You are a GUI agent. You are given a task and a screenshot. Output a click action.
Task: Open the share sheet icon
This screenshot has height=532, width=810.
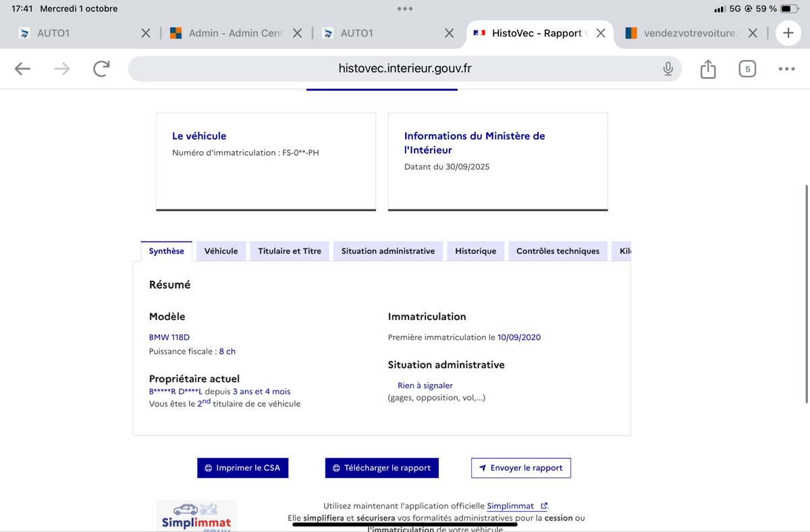click(707, 69)
